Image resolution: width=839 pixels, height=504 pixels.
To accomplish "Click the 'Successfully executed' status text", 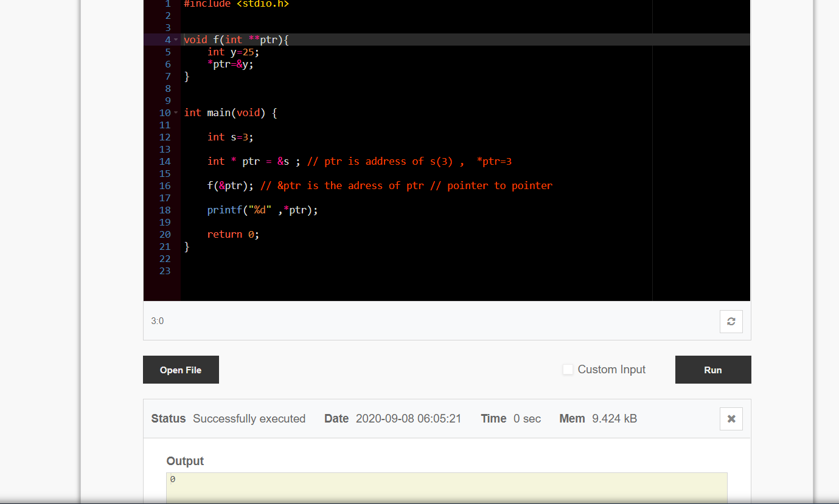I will tap(249, 418).
